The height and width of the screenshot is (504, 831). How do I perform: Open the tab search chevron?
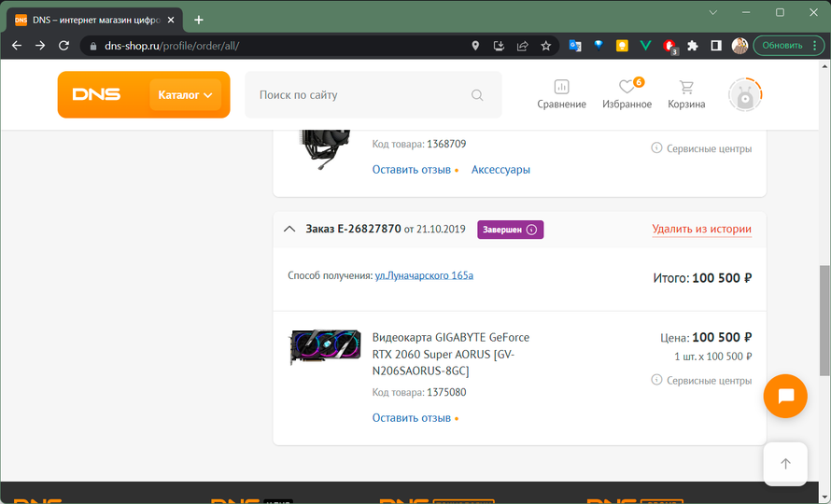(x=712, y=12)
